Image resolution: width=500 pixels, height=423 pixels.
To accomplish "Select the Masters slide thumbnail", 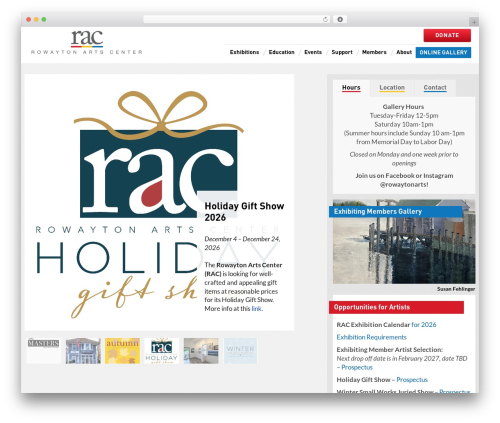I will pos(44,351).
